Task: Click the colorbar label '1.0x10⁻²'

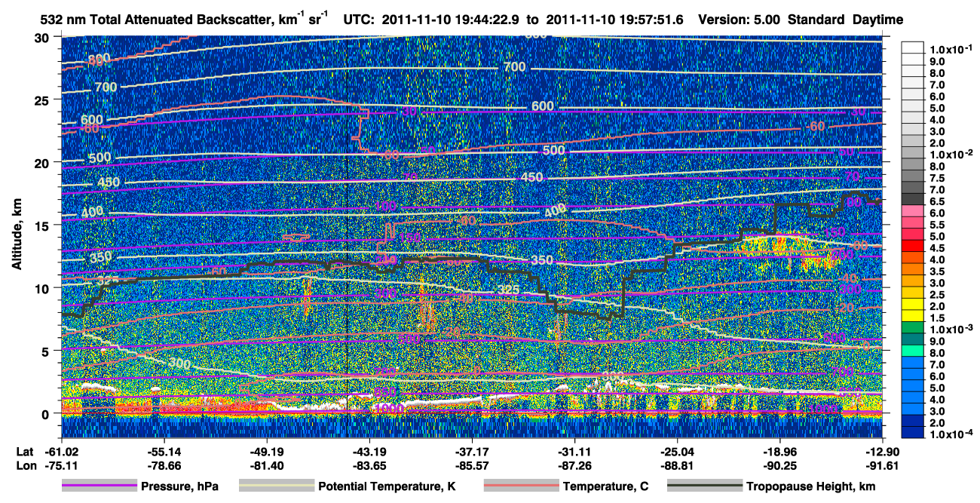Action: point(950,154)
